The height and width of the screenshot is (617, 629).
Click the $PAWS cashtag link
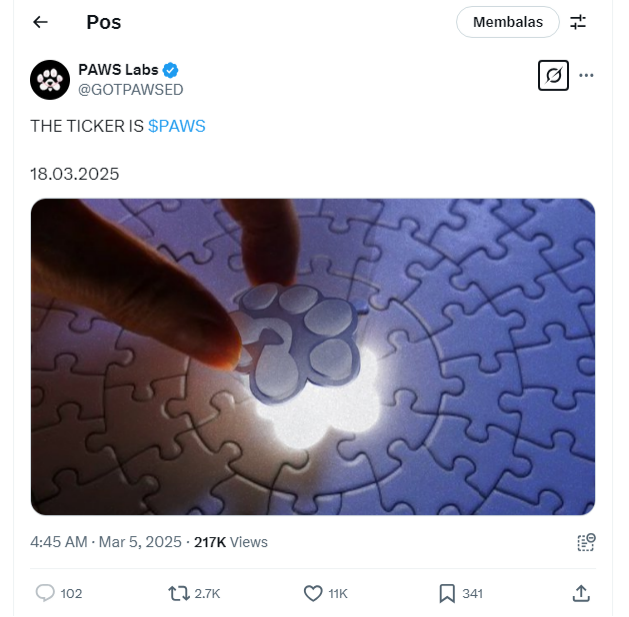coord(177,126)
